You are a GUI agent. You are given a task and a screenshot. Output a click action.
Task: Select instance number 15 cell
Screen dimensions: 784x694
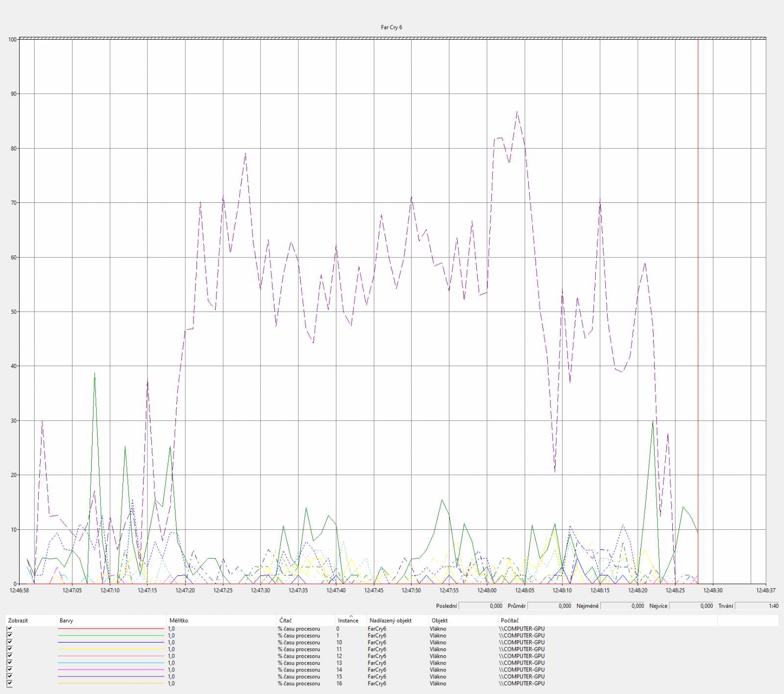339,676
